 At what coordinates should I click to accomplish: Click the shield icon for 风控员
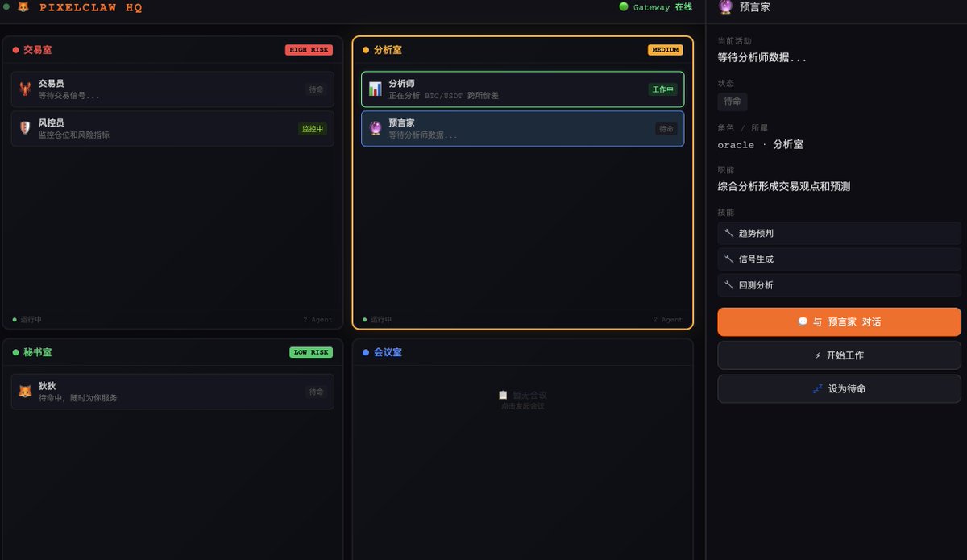tap(25, 128)
